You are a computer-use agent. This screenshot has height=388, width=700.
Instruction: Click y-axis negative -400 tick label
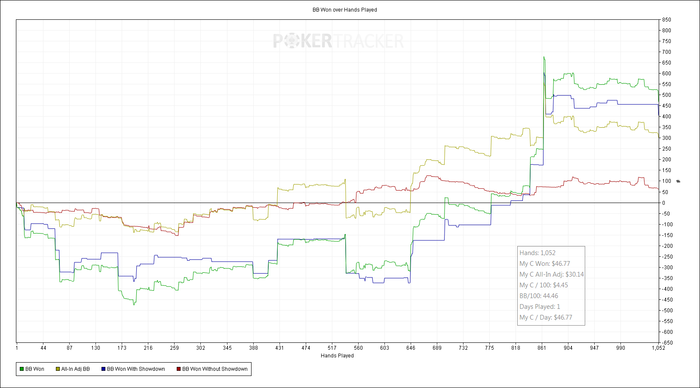pyautogui.click(x=667, y=289)
